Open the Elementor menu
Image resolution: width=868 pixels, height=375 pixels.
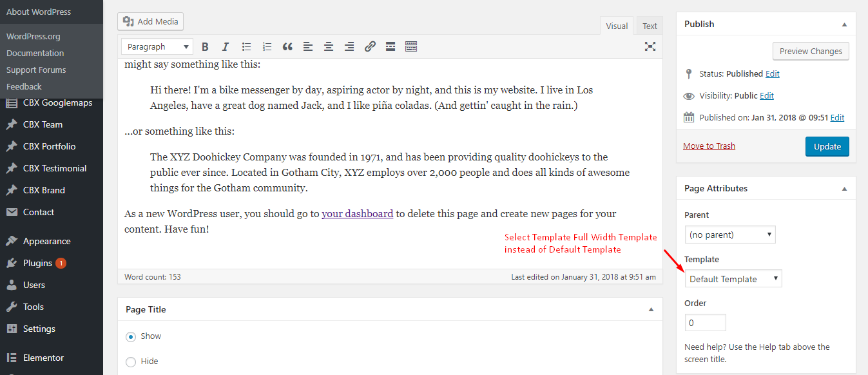(52, 358)
